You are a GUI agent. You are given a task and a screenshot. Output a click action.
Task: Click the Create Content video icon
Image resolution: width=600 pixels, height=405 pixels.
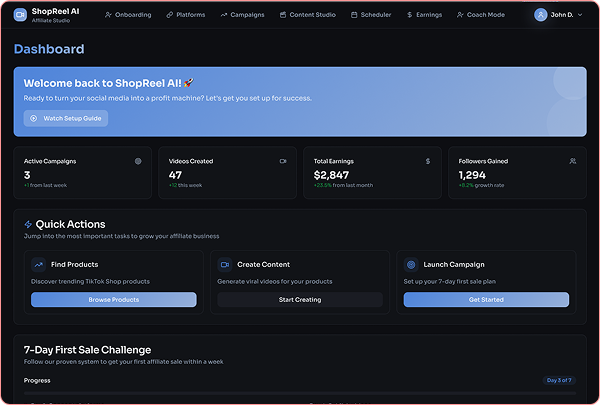pos(225,265)
